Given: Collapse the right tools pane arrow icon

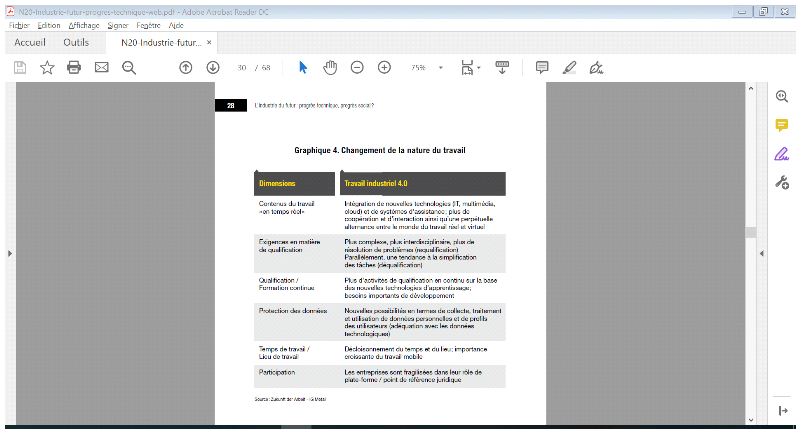Looking at the screenshot, I should (783, 411).
